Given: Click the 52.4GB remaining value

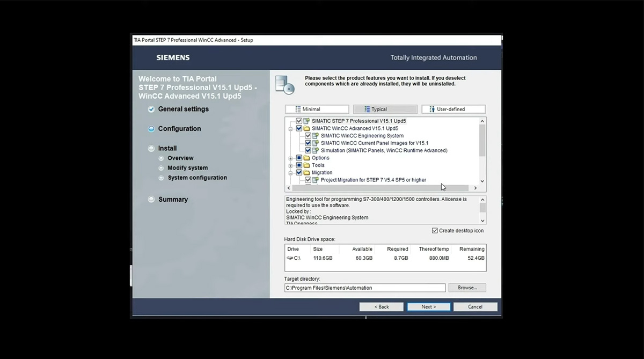Looking at the screenshot, I should pos(476,258).
